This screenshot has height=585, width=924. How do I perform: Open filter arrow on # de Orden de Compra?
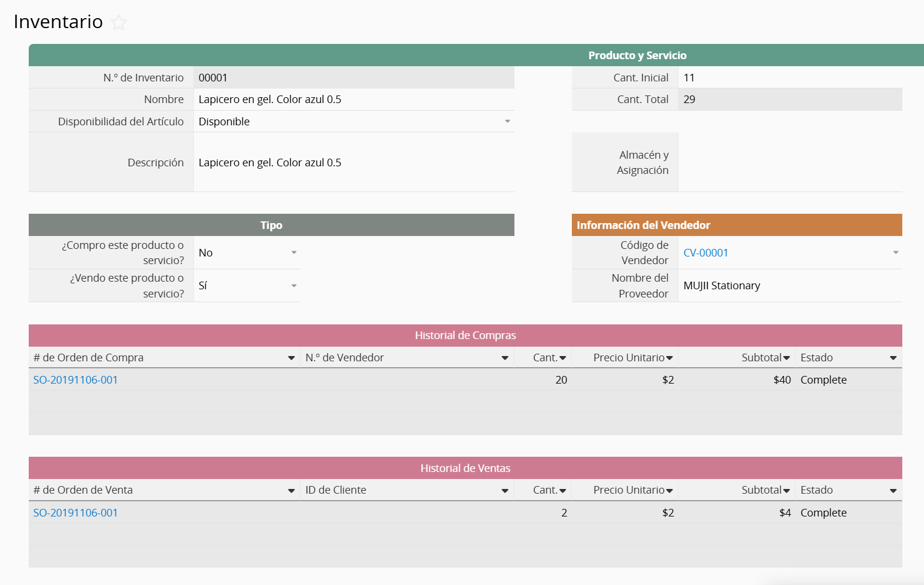pyautogui.click(x=291, y=358)
